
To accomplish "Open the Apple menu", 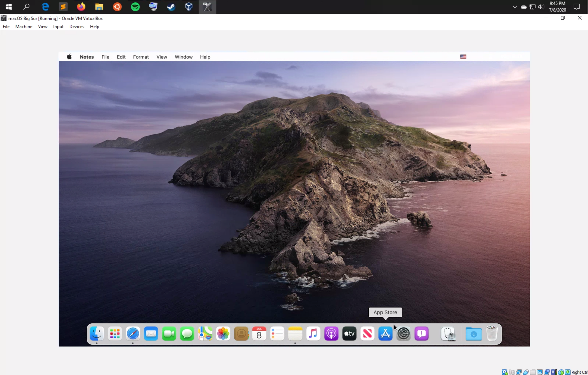I will pyautogui.click(x=69, y=57).
